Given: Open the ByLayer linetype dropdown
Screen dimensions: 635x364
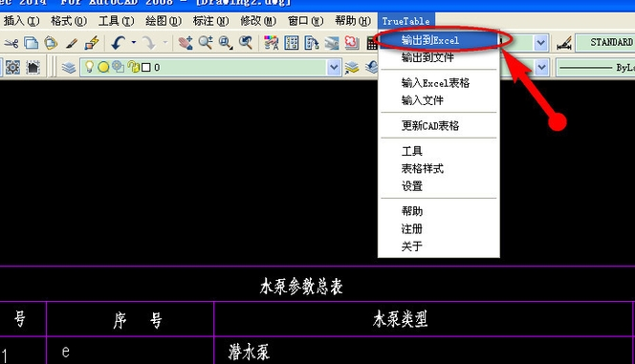Looking at the screenshot, I should pos(596,68).
